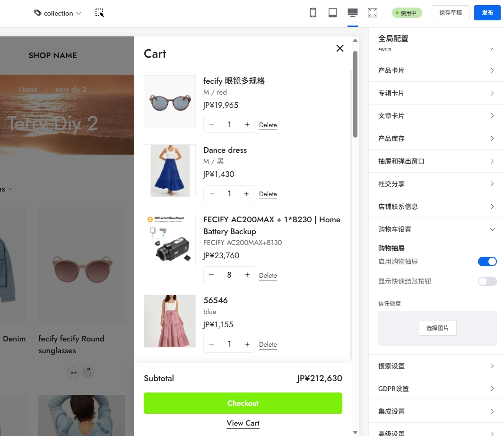This screenshot has height=436, width=504.
Task: Open the GDPR设置 section
Action: click(x=435, y=389)
